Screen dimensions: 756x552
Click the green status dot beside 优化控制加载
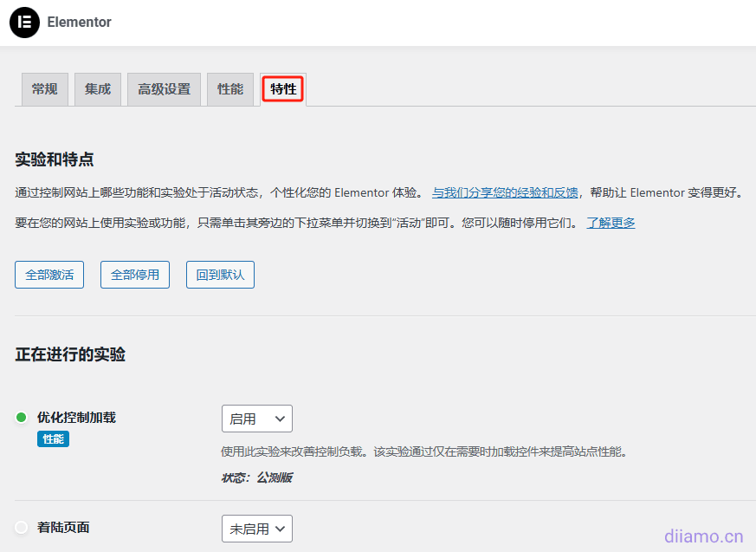pyautogui.click(x=22, y=418)
